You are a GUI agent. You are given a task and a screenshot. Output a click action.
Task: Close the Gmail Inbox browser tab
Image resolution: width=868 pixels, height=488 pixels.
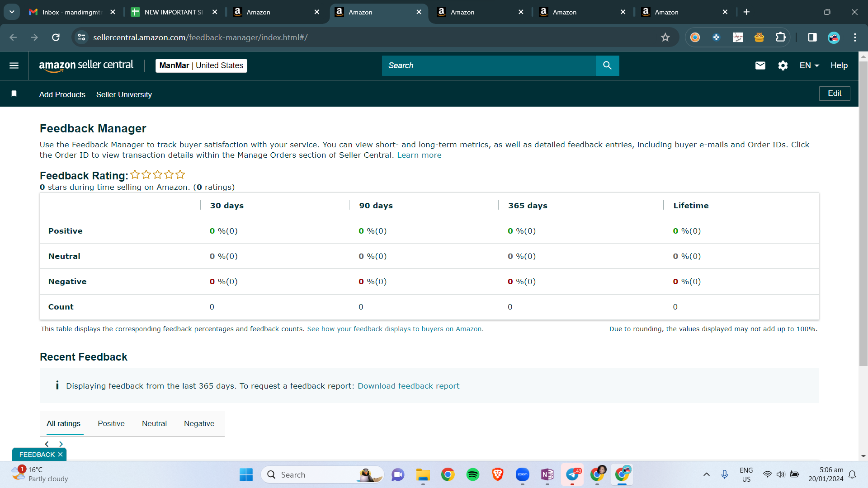pos(113,12)
